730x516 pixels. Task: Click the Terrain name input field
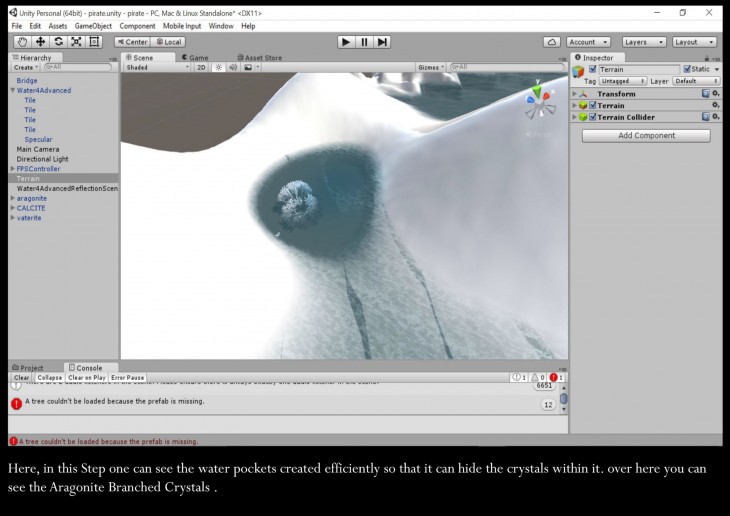coord(638,69)
